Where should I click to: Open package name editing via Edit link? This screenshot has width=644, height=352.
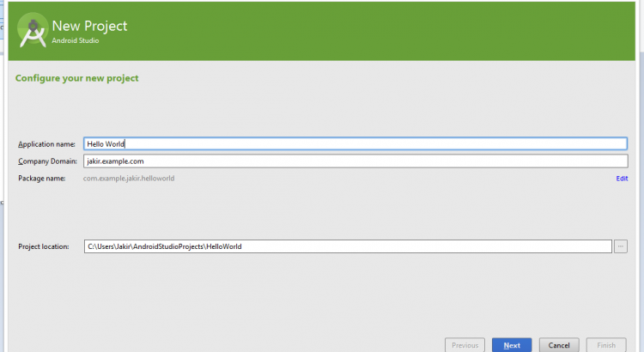coord(622,179)
